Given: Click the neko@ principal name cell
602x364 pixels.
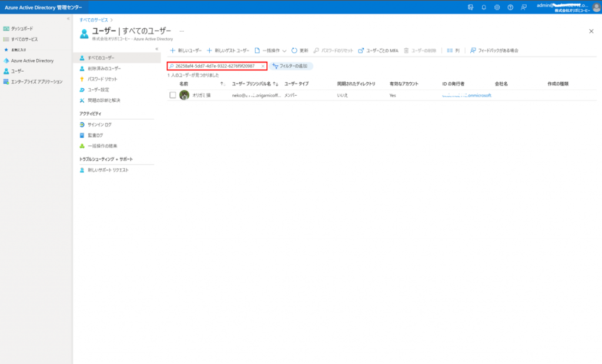Looking at the screenshot, I should [x=256, y=95].
